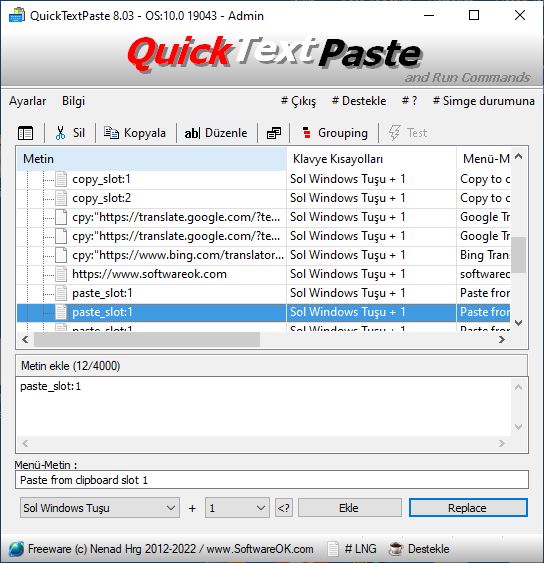544x563 pixels.
Task: Click the <? helper button
Action: pos(284,508)
